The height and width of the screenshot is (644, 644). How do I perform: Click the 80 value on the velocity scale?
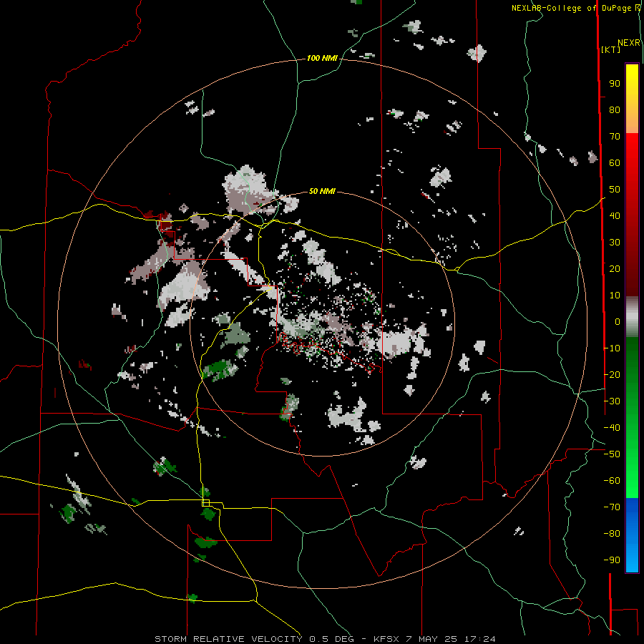click(x=615, y=110)
